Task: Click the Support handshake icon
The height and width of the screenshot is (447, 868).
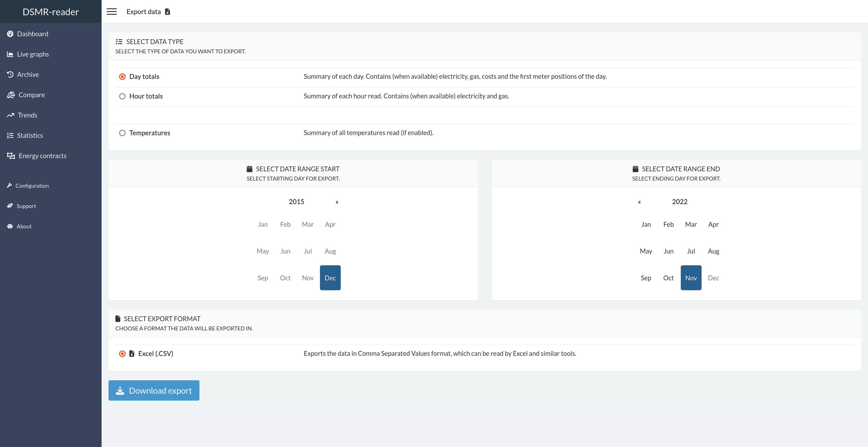Action: coord(10,206)
